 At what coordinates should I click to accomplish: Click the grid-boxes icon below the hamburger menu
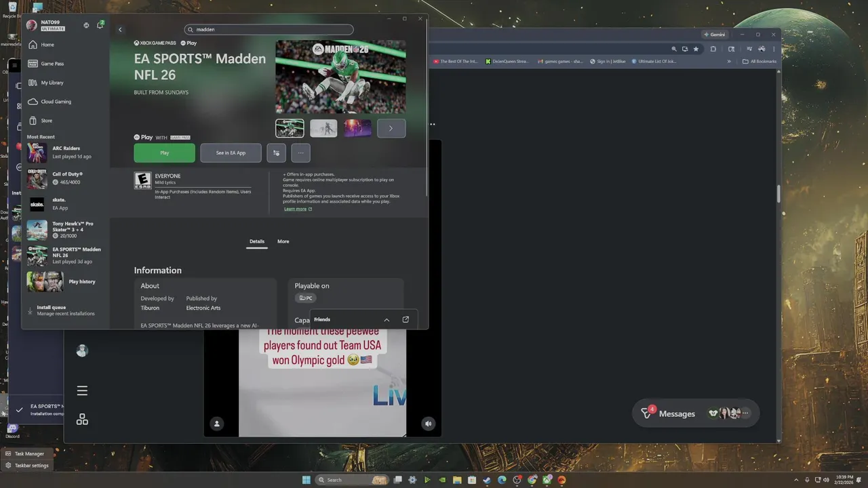click(x=82, y=420)
